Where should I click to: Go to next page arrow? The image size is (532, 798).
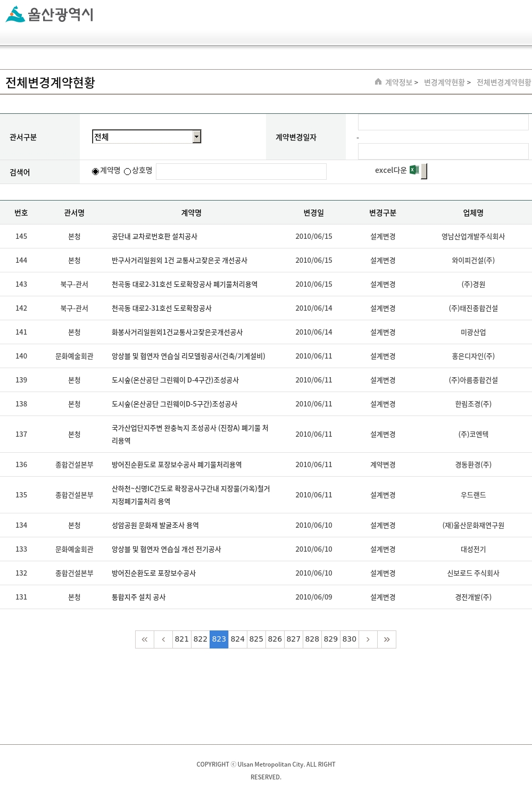(368, 639)
